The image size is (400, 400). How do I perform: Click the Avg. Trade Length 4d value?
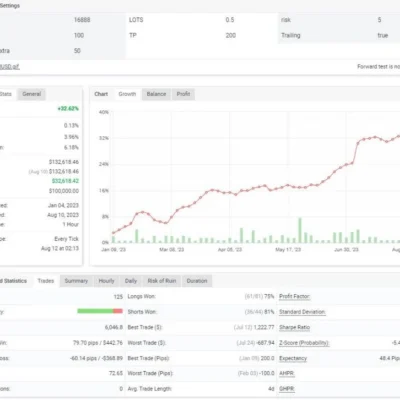tap(271, 389)
